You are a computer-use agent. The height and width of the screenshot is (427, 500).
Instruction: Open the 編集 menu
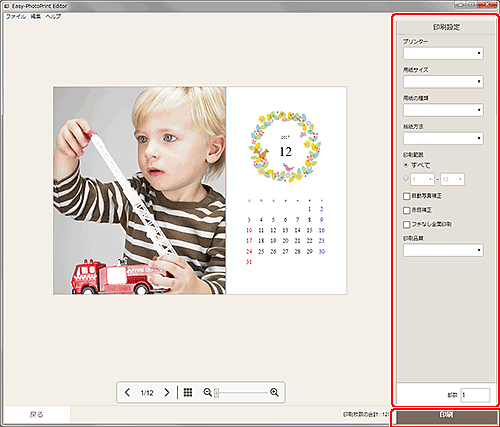coord(36,16)
